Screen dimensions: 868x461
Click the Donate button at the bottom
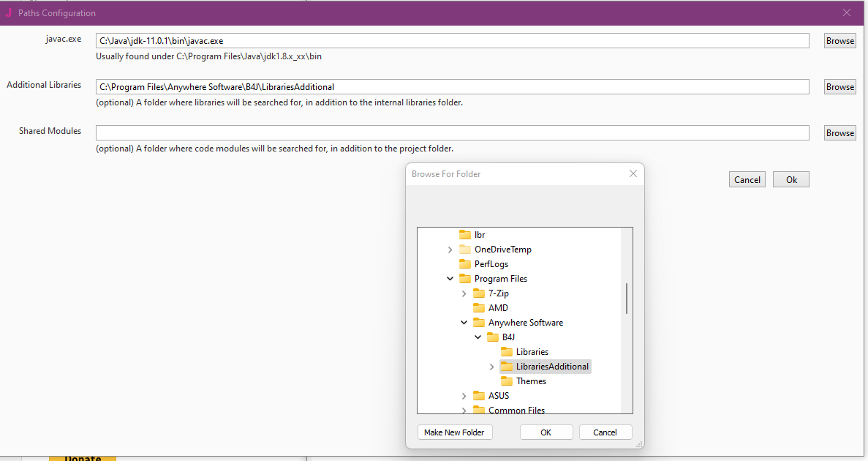point(82,457)
